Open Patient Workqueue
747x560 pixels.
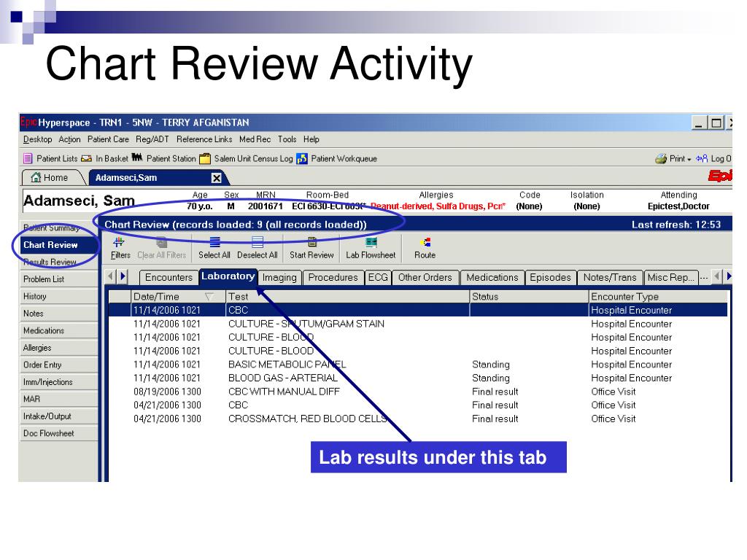click(x=336, y=158)
